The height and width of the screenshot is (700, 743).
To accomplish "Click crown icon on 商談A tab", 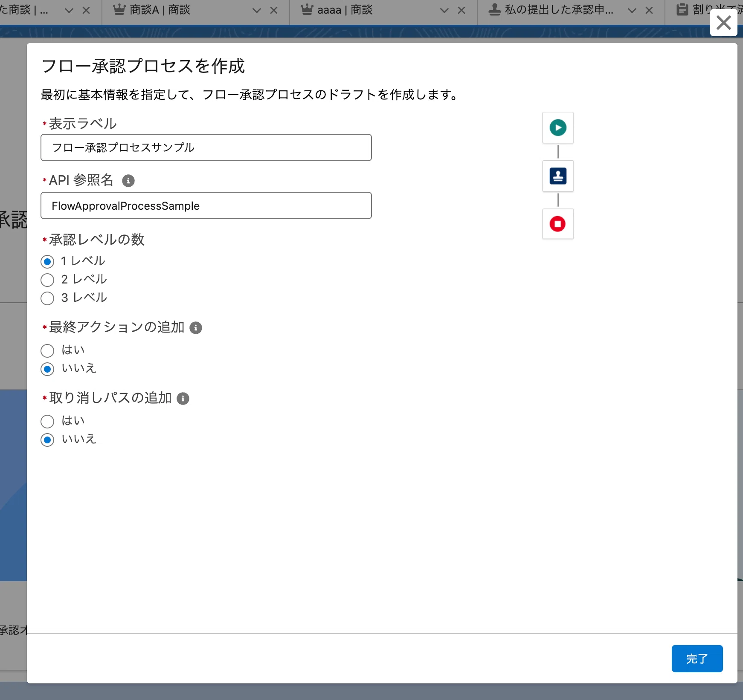I will click(x=119, y=9).
